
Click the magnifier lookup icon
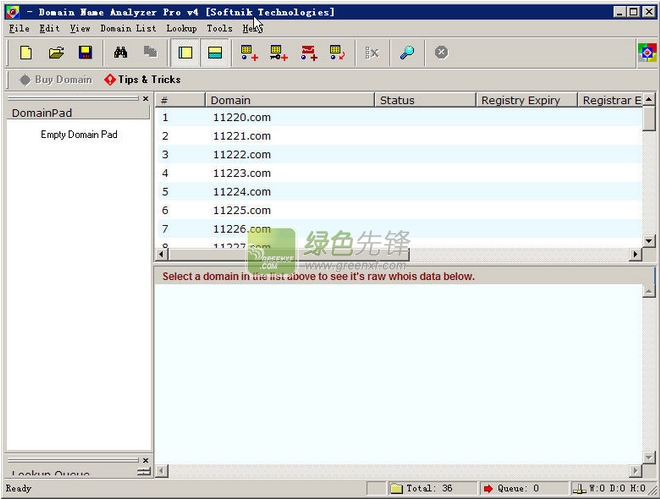(407, 53)
